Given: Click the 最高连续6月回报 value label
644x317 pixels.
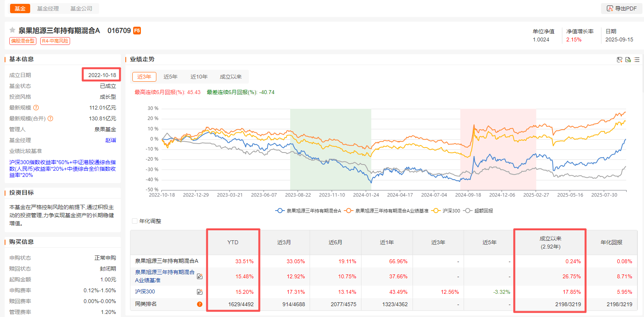Looking at the screenshot, I should coord(168,92).
